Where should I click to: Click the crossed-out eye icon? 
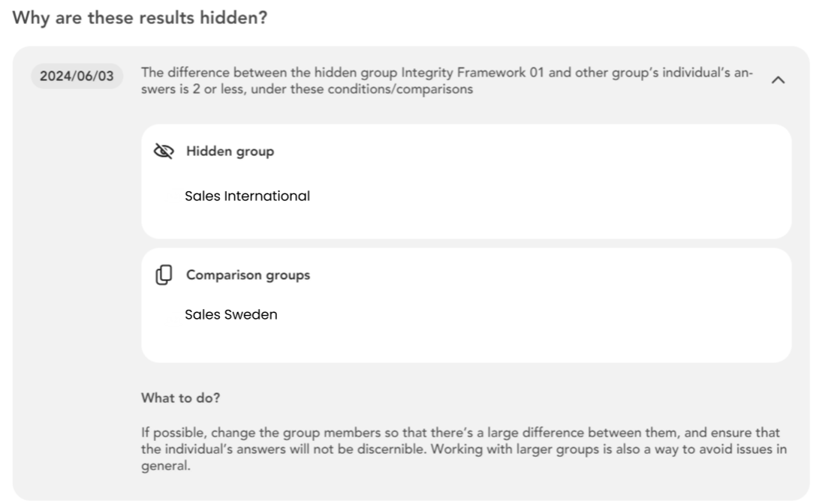162,151
